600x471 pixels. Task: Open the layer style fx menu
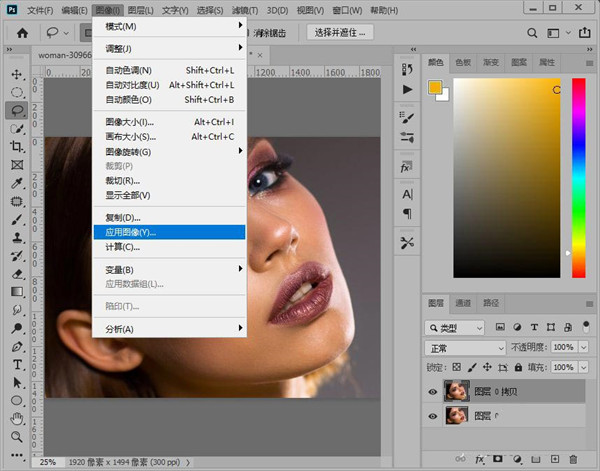click(x=481, y=459)
